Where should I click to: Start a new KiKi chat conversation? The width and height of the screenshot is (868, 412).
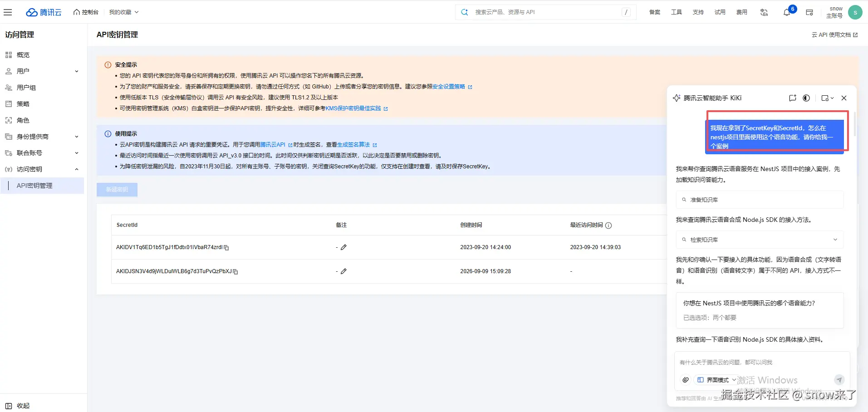[x=792, y=98]
